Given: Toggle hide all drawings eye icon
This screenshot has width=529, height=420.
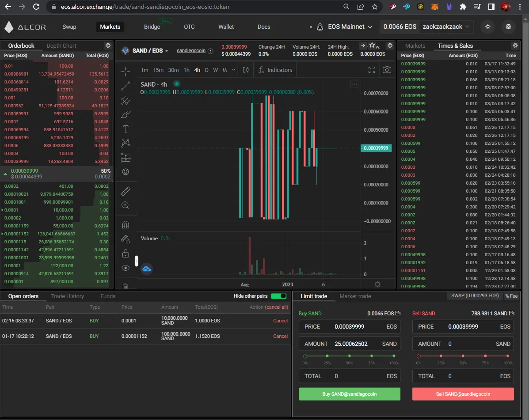Looking at the screenshot, I should click(126, 268).
